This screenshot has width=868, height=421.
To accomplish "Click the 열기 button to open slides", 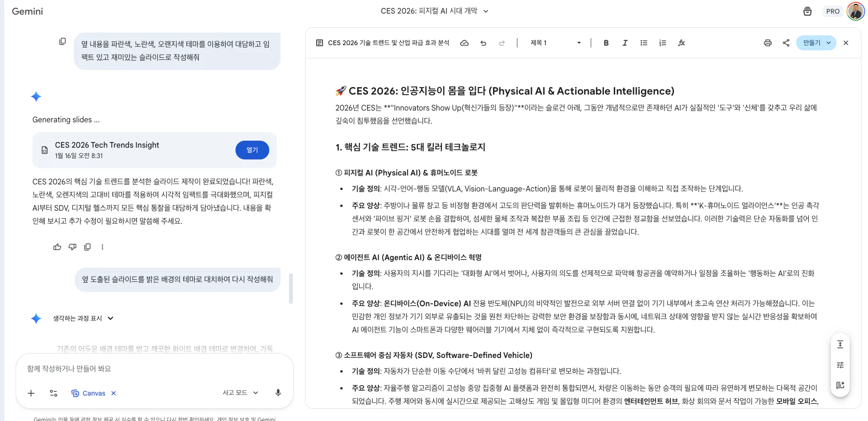I will pos(252,150).
